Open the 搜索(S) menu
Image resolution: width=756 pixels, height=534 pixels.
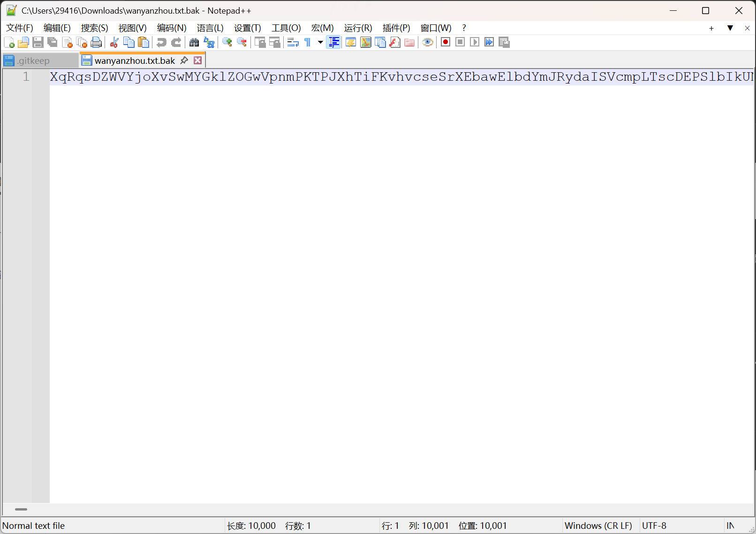pyautogui.click(x=95, y=28)
